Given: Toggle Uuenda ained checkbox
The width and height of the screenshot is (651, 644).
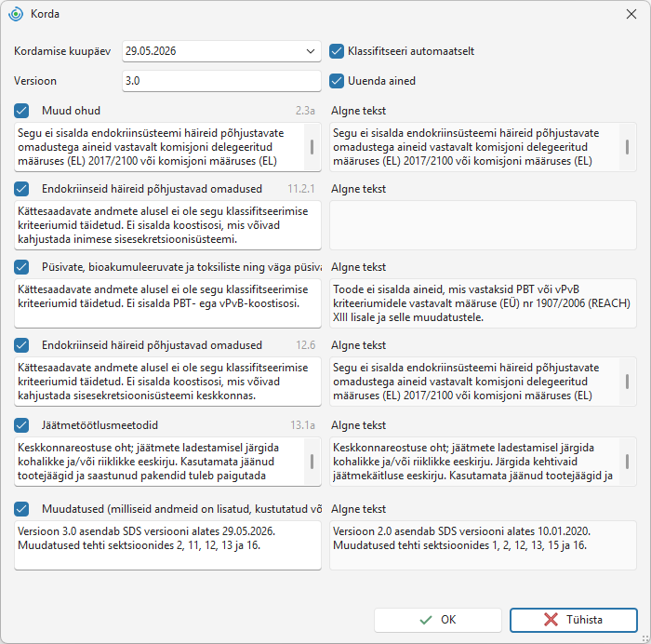Looking at the screenshot, I should coord(337,81).
